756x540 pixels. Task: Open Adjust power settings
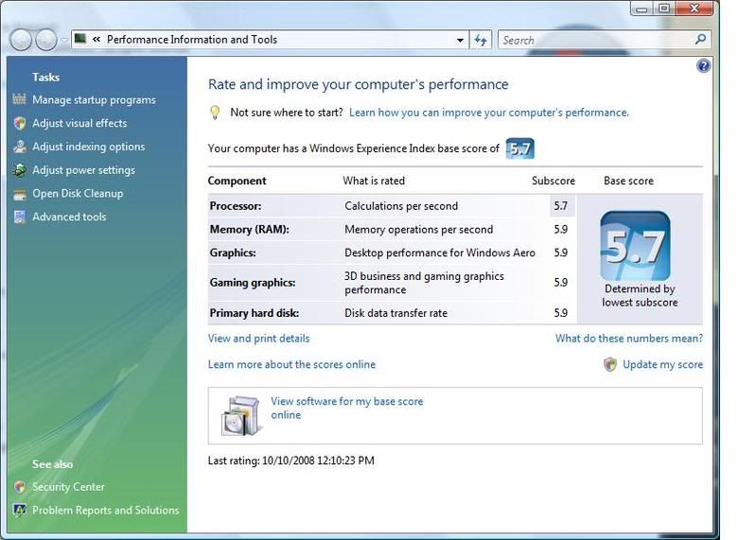coord(84,170)
